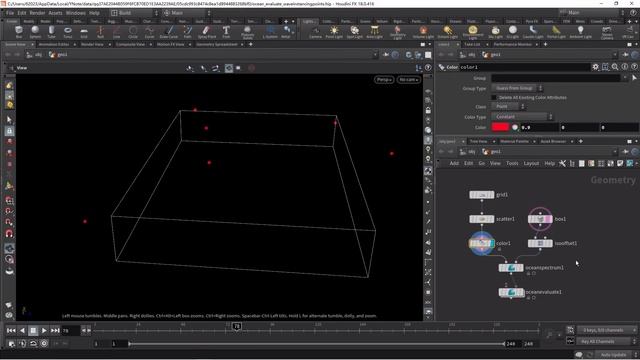Switch to the Performance Monitor tab
The width and height of the screenshot is (640, 360).
pyautogui.click(x=513, y=44)
